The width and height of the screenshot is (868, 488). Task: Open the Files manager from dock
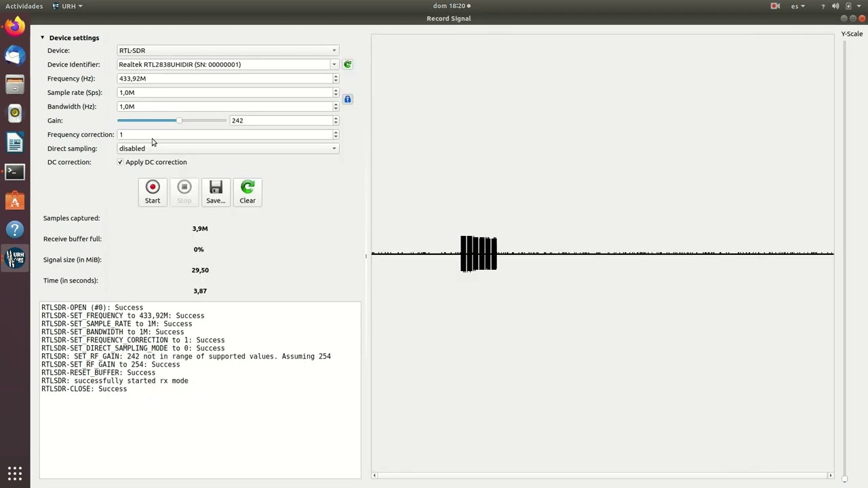click(x=15, y=85)
